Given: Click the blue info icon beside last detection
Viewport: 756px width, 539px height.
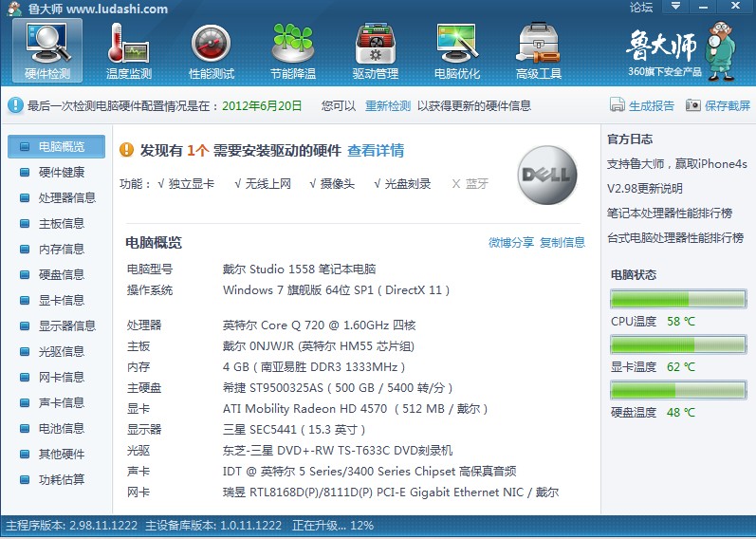Looking at the screenshot, I should click(15, 105).
